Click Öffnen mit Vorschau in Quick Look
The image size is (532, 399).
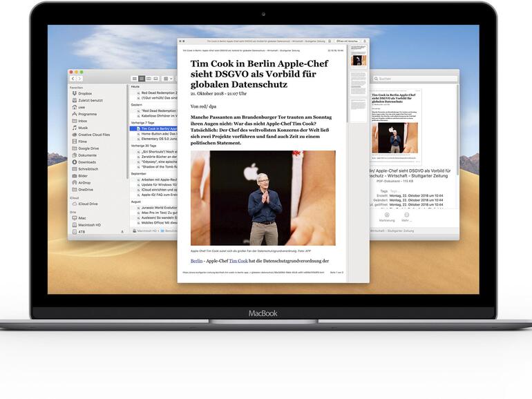tap(347, 41)
